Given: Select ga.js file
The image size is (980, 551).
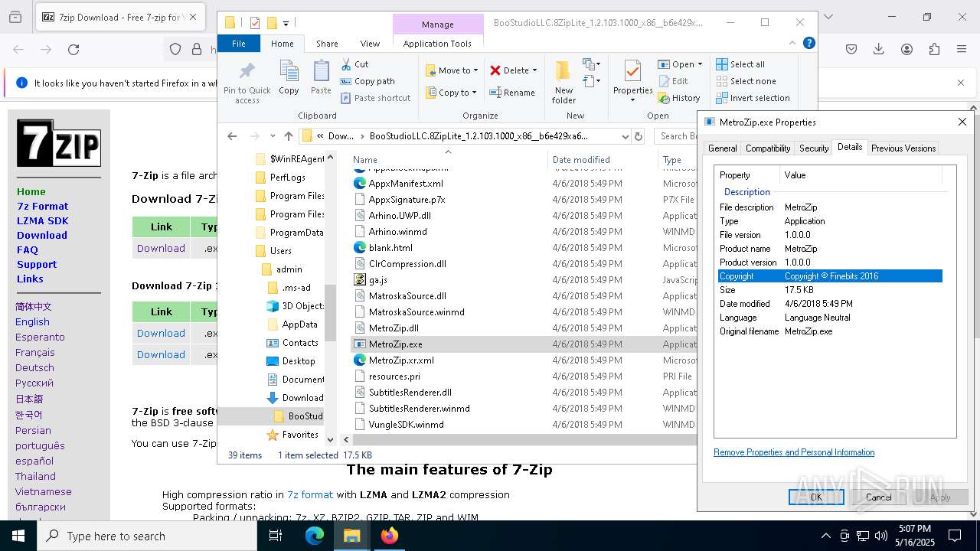Looking at the screenshot, I should pos(378,280).
